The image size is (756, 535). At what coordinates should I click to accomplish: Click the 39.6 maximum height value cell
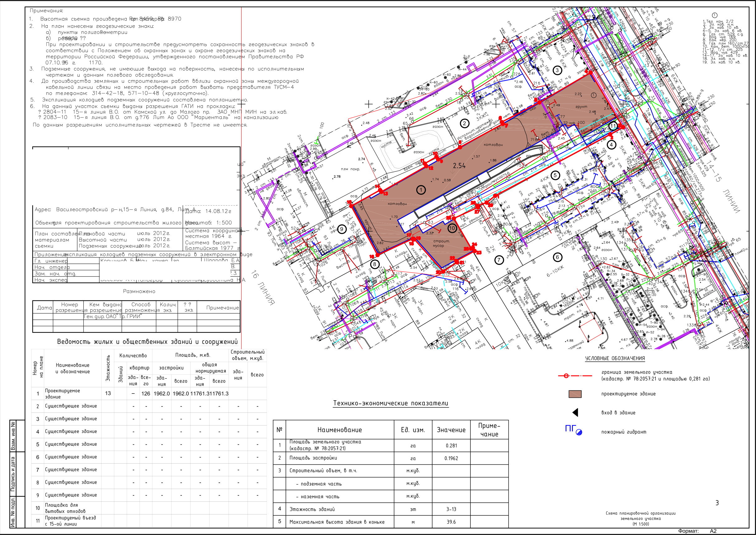point(451,522)
